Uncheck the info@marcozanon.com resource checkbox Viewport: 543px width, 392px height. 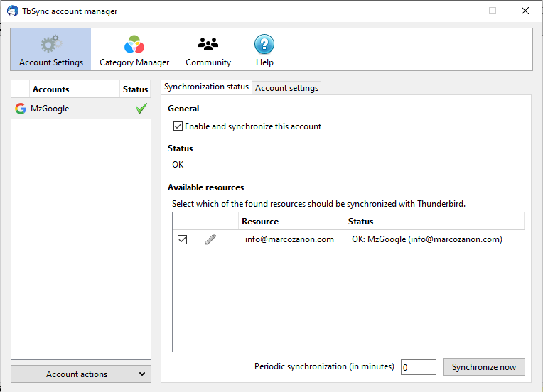[x=182, y=239]
